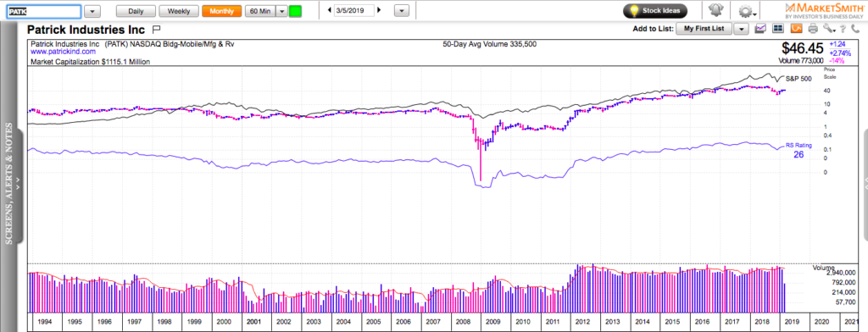This screenshot has height=332, width=868.
Task: Click the NASDAQ Bldg-Mobile/Mfg & Rv group text
Action: click(183, 44)
